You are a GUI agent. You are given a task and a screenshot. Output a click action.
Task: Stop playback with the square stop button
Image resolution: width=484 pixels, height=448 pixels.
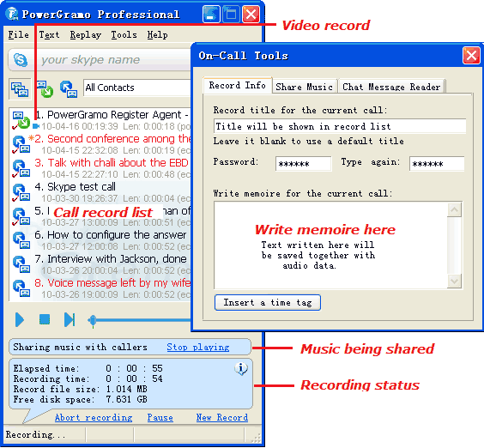pos(45,319)
